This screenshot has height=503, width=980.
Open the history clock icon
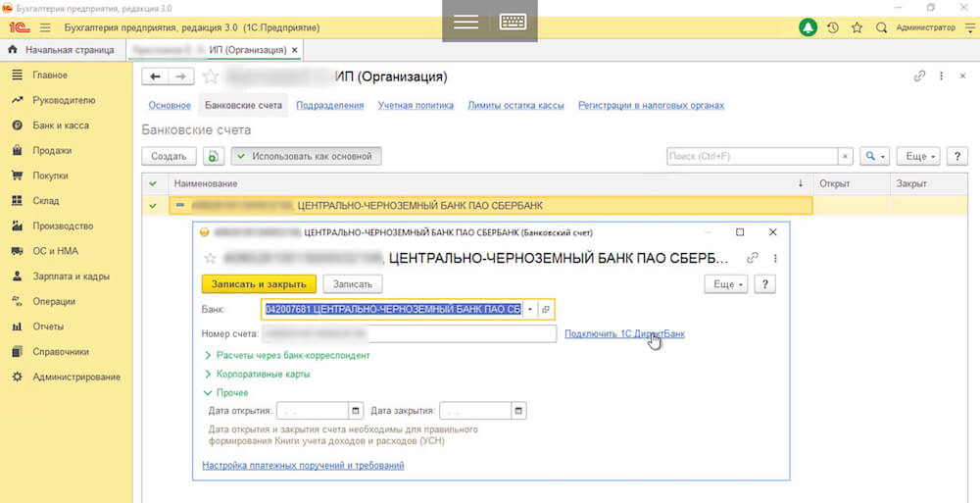point(832,28)
